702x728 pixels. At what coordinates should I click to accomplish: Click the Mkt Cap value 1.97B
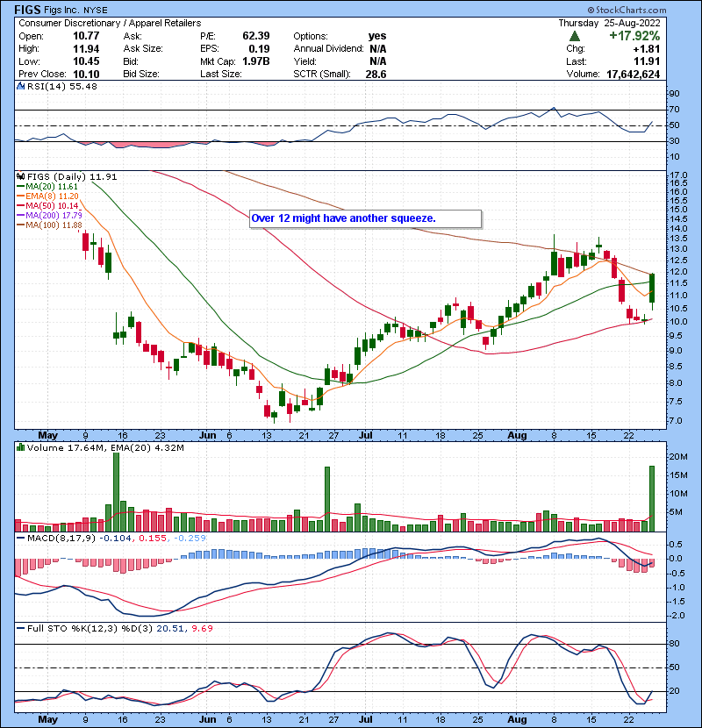[x=256, y=61]
